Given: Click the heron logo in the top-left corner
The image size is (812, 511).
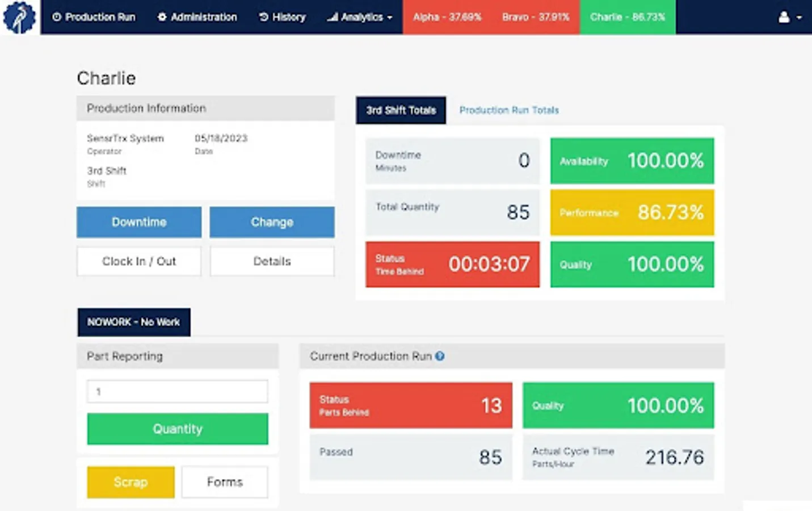Looking at the screenshot, I should [x=19, y=17].
